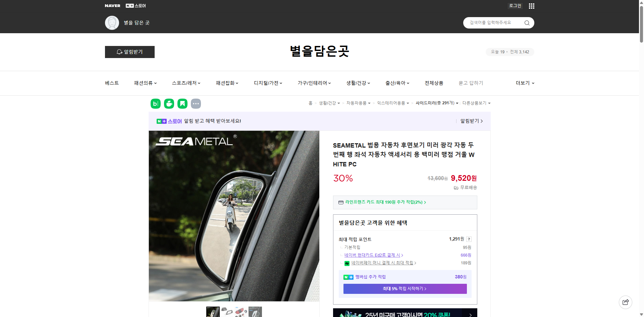
Task: Enable store notifications via 알림받기 button
Action: point(129,52)
